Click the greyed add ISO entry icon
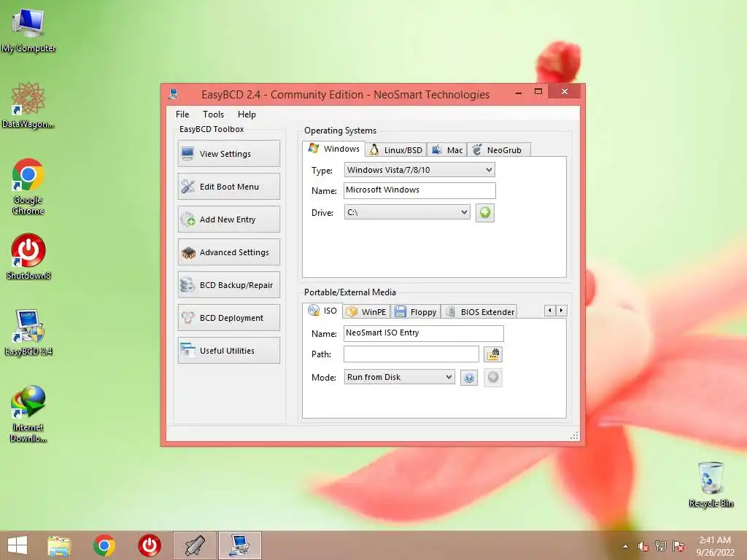 tap(493, 378)
